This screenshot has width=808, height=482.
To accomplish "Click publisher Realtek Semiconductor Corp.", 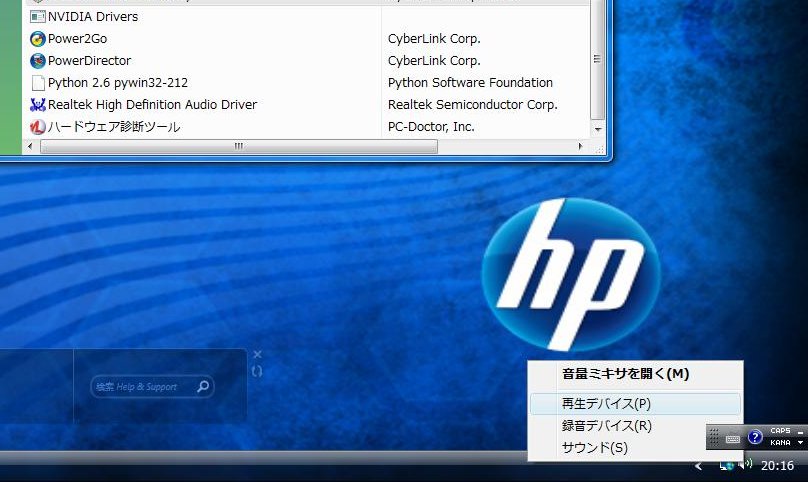I will click(x=473, y=105).
